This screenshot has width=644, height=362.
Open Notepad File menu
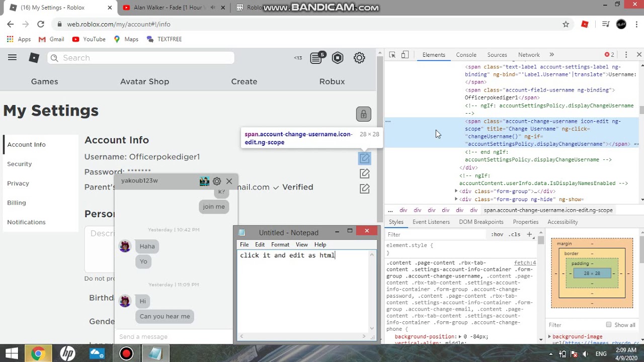click(x=244, y=244)
